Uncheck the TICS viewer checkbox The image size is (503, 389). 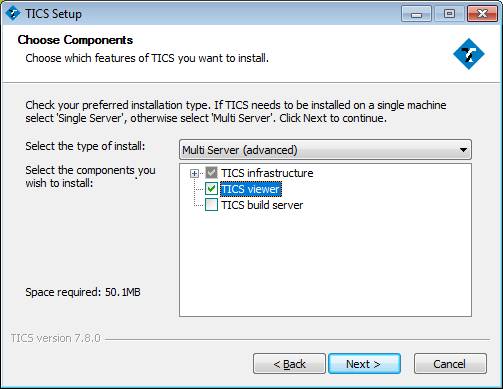pyautogui.click(x=211, y=189)
